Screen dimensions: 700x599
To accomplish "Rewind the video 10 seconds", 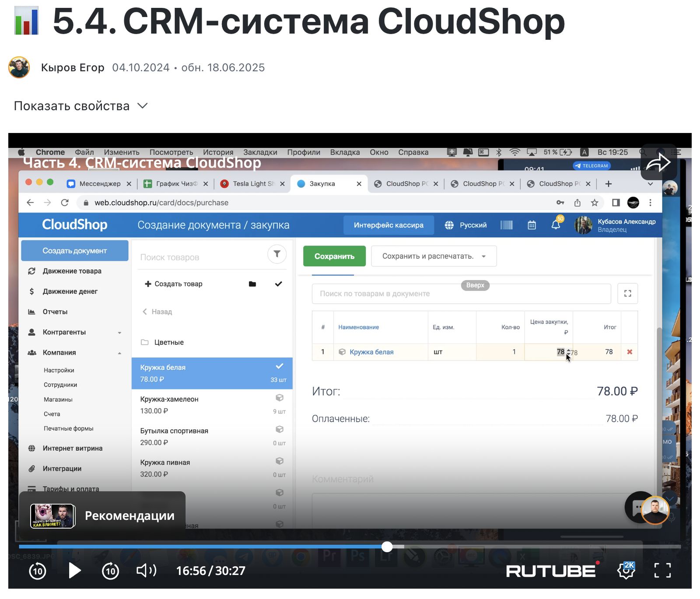I will click(38, 571).
